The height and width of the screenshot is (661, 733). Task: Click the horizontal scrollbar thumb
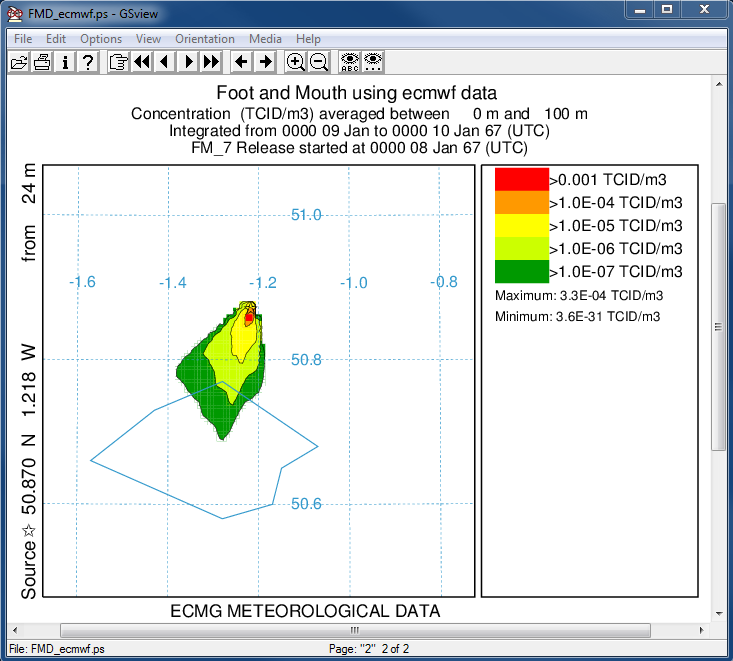tap(355, 630)
